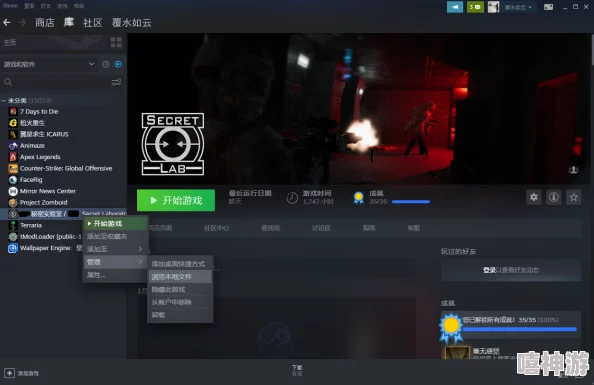The height and width of the screenshot is (385, 594).
Task: Favorite the game with star icon
Action: (574, 197)
